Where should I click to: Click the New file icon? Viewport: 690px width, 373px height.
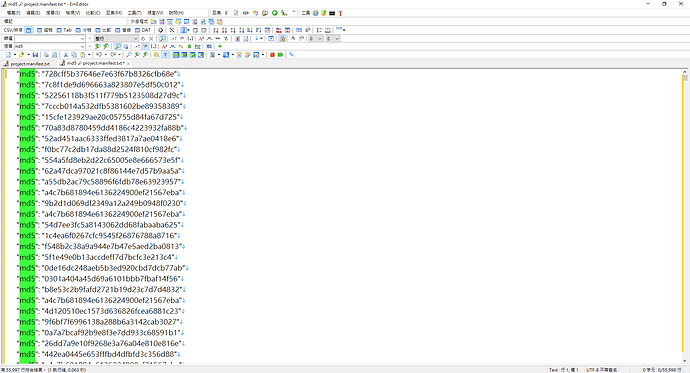click(8, 55)
